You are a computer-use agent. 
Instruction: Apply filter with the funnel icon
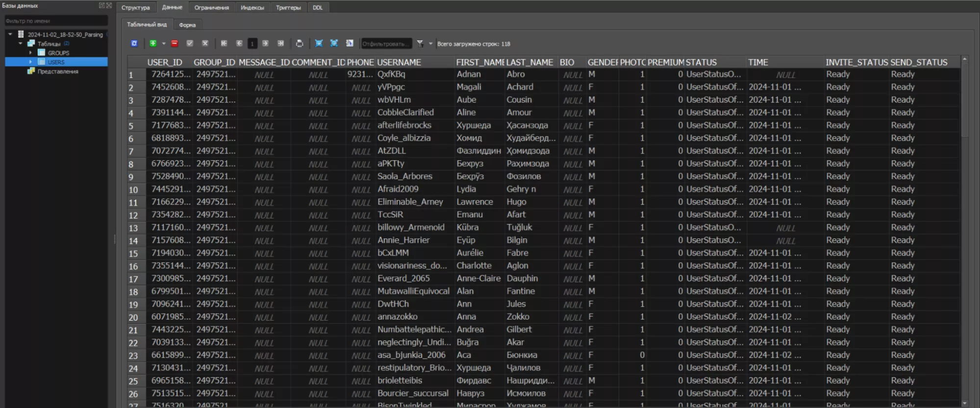pyautogui.click(x=420, y=44)
